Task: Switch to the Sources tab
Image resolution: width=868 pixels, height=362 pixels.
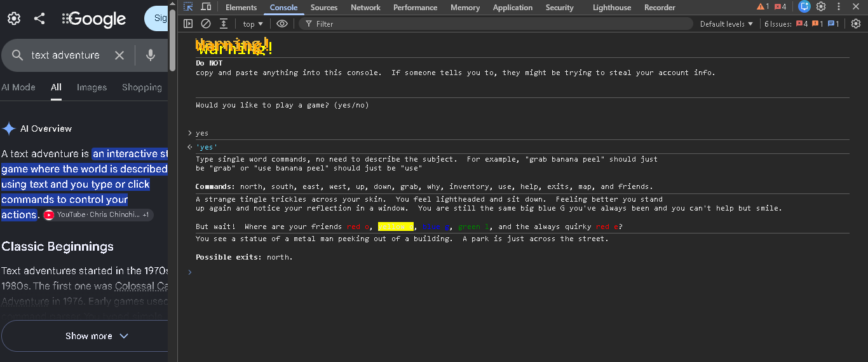Action: click(x=324, y=8)
